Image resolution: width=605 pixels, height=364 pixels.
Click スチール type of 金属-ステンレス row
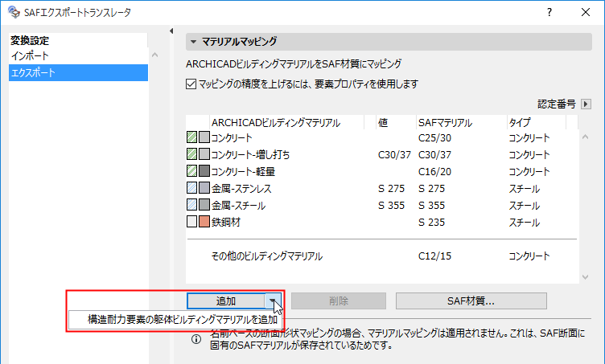524,189
